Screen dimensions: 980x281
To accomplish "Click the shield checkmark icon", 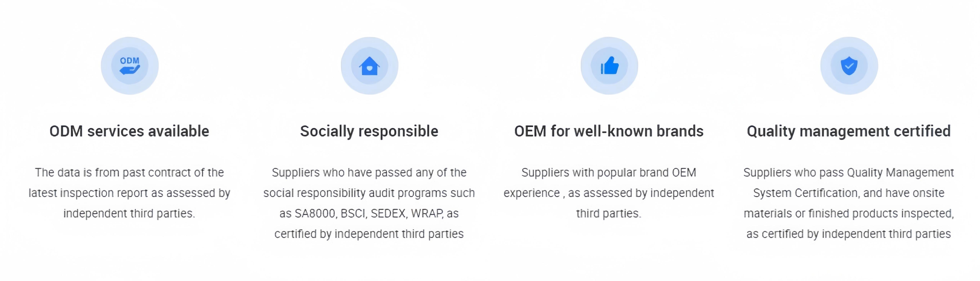I will click(x=849, y=66).
